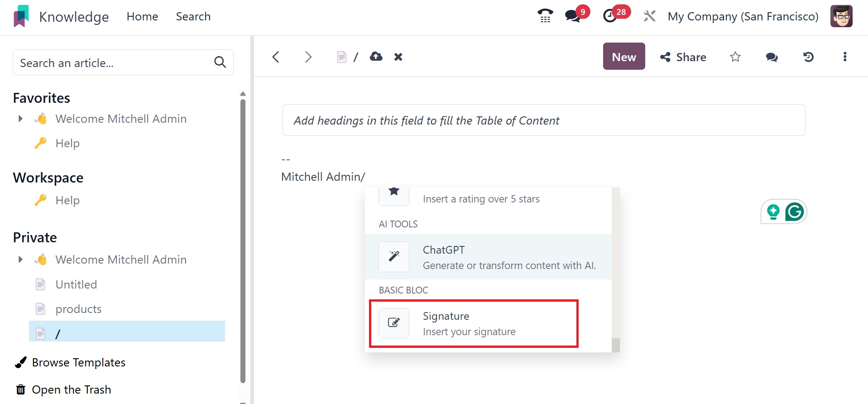
Task: Select ChatGPT from AI Tools
Action: pos(488,257)
